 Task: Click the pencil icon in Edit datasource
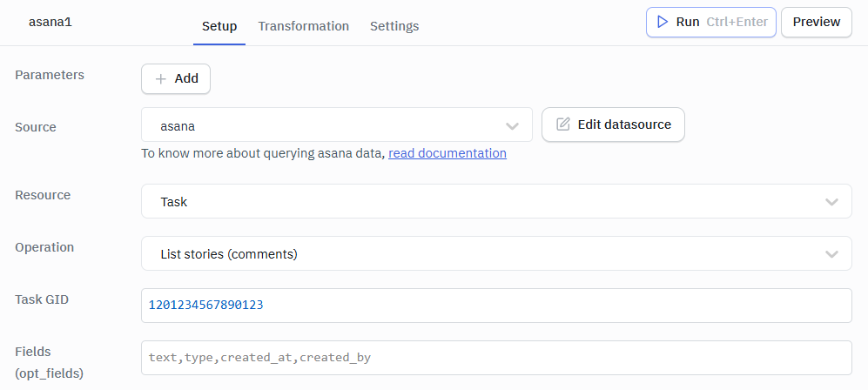[563, 124]
